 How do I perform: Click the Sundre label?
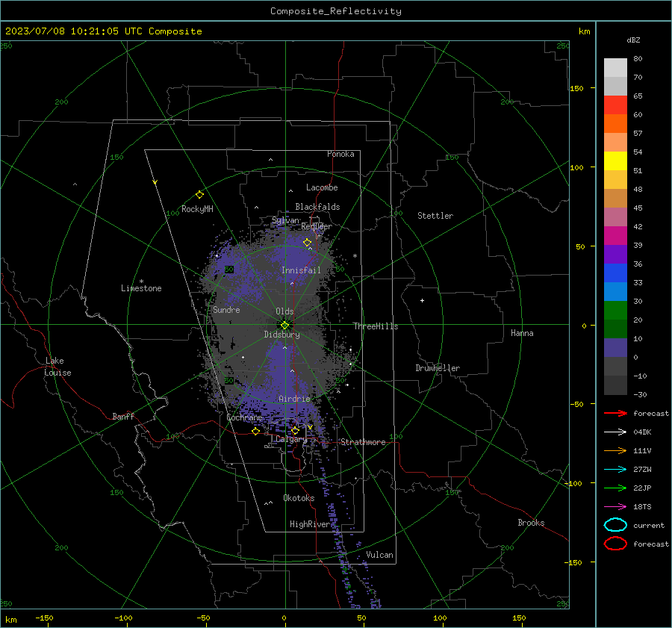[x=226, y=309]
